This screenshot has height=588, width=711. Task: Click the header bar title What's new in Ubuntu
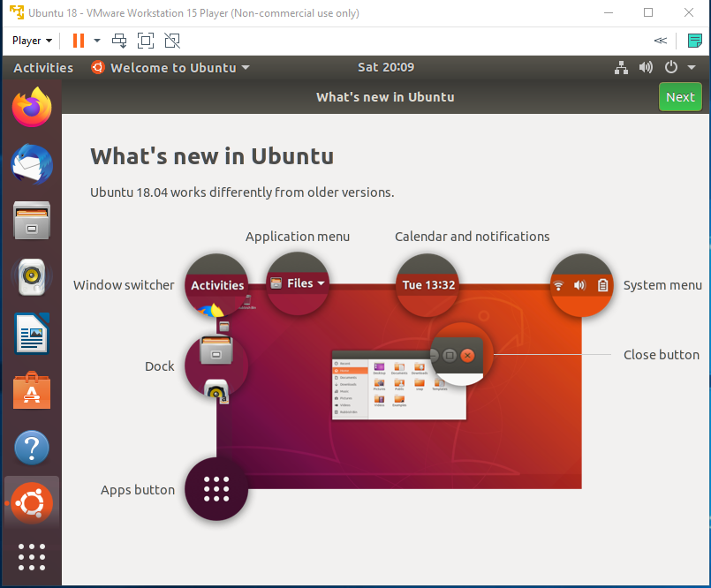(385, 97)
